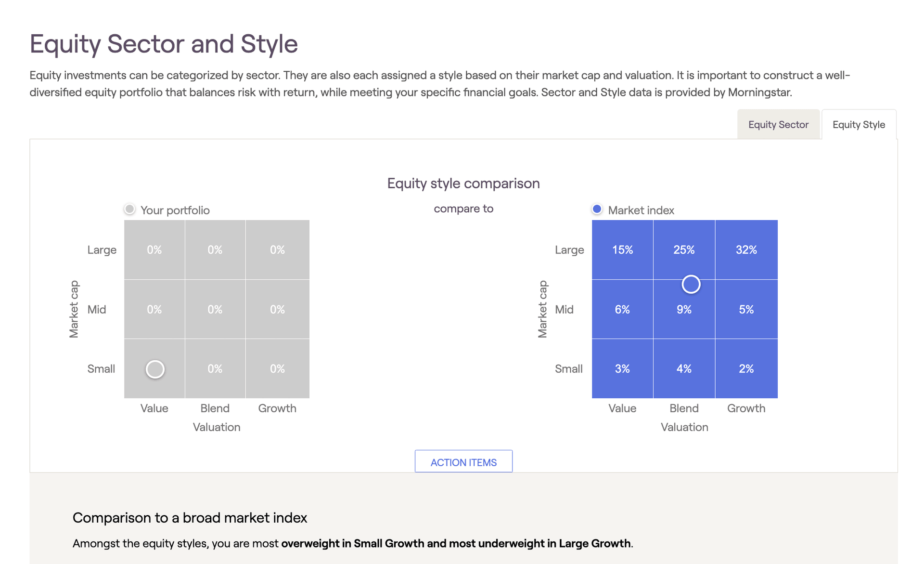Select the 15% Large Value cell
This screenshot has width=924, height=564.
(622, 249)
